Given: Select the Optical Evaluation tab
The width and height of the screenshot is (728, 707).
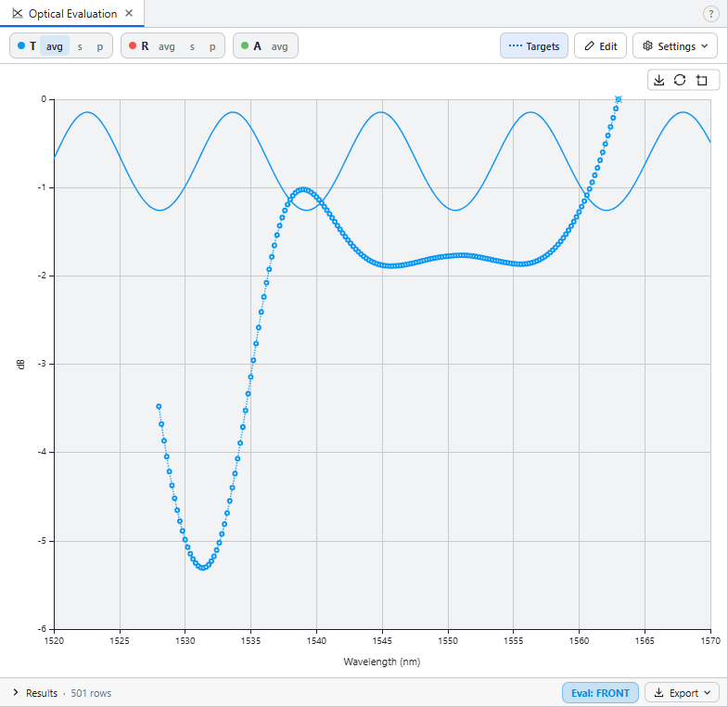Looking at the screenshot, I should (72, 14).
